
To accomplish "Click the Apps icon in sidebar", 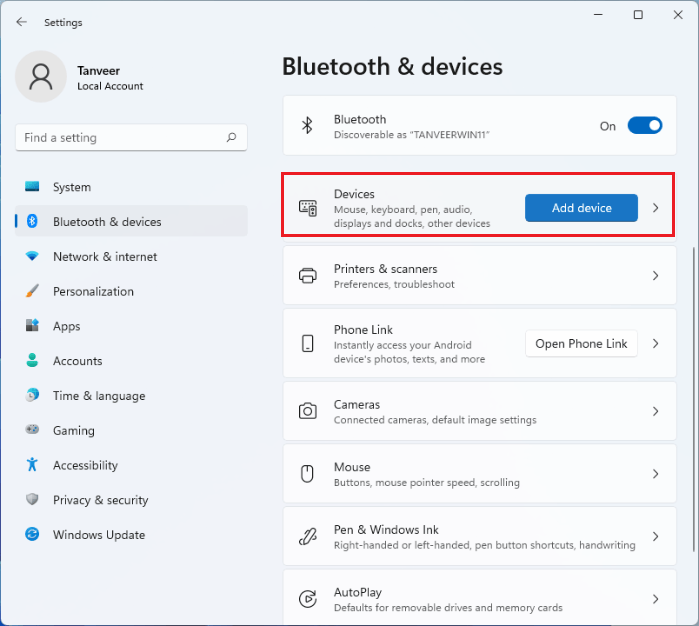I will (x=32, y=325).
